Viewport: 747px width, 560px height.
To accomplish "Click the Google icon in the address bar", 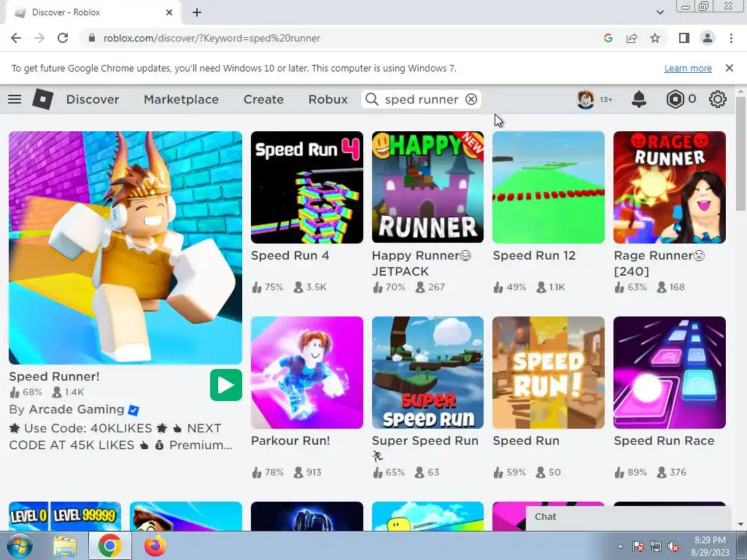I will 608,38.
